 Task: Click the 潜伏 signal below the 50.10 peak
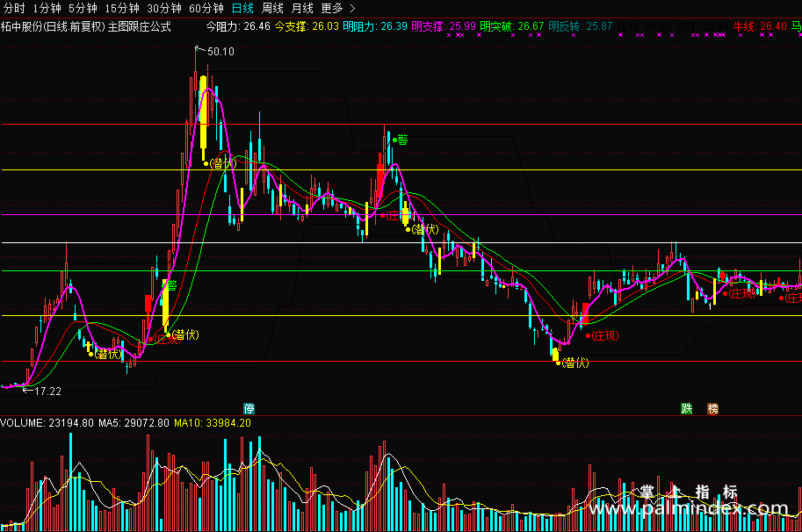(223, 163)
